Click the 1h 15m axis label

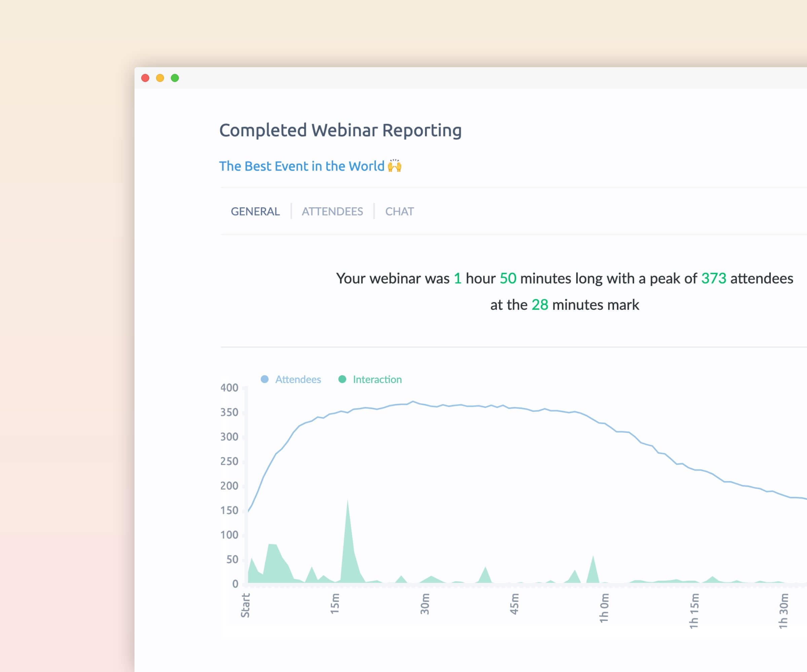[694, 611]
